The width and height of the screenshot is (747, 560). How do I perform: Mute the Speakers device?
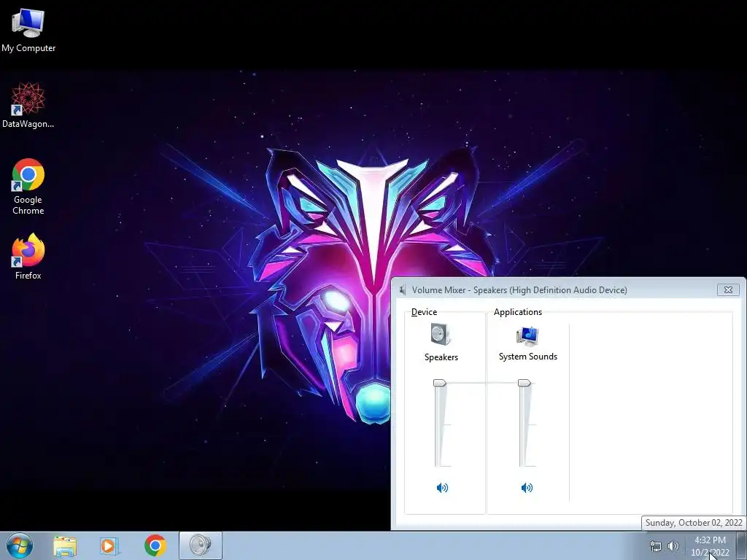coord(442,488)
